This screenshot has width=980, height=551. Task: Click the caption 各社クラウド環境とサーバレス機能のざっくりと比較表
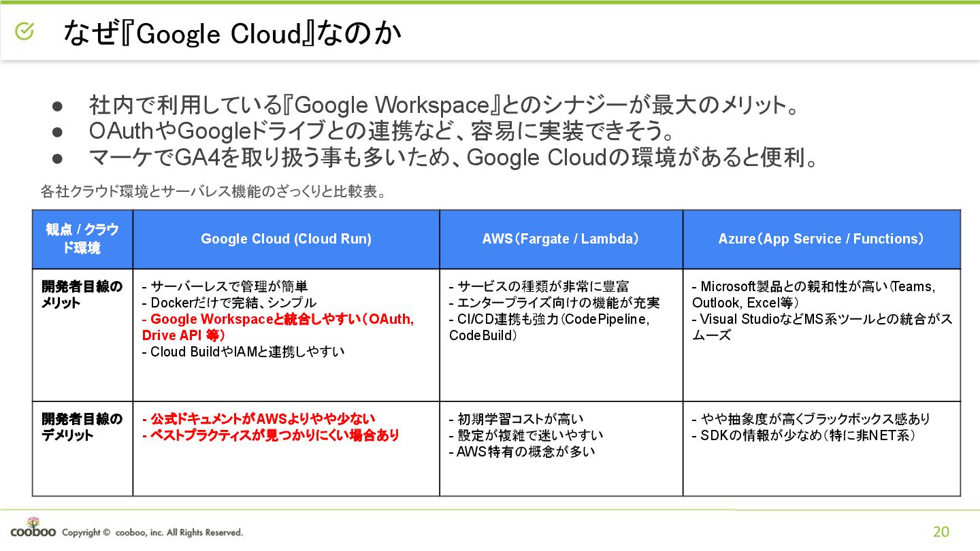coord(214,193)
